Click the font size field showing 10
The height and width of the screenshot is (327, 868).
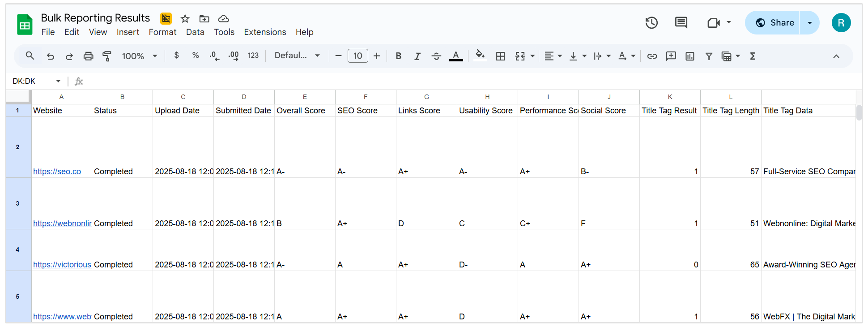click(x=358, y=56)
